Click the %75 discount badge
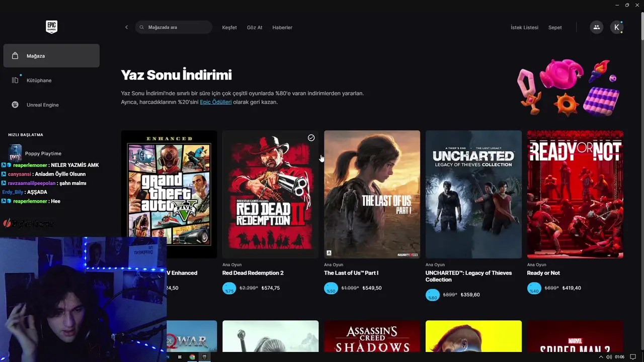644x362 pixels. (x=229, y=289)
